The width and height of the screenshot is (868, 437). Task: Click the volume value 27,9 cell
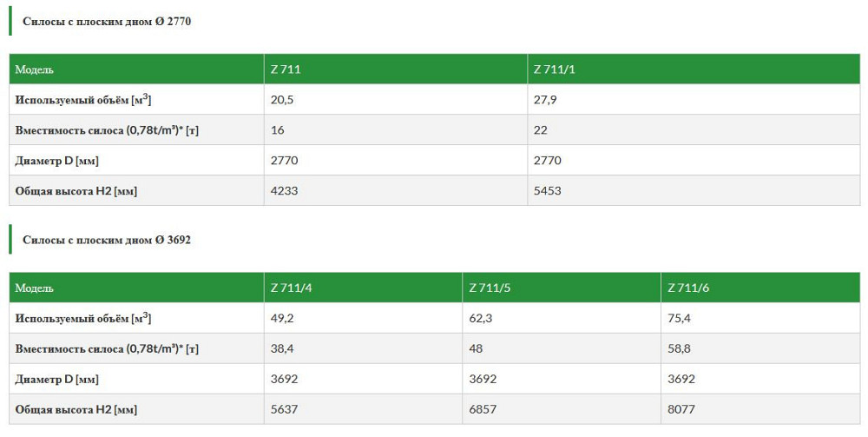[x=545, y=100]
